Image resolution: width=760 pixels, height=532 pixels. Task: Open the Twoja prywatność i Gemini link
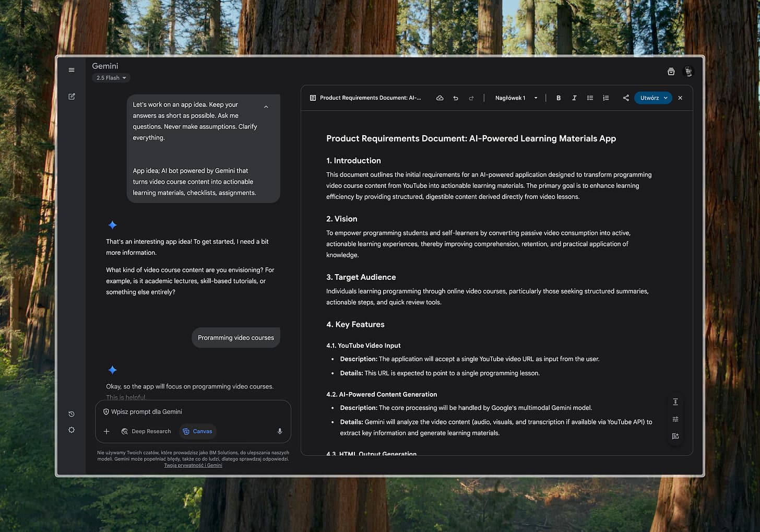[x=193, y=465]
